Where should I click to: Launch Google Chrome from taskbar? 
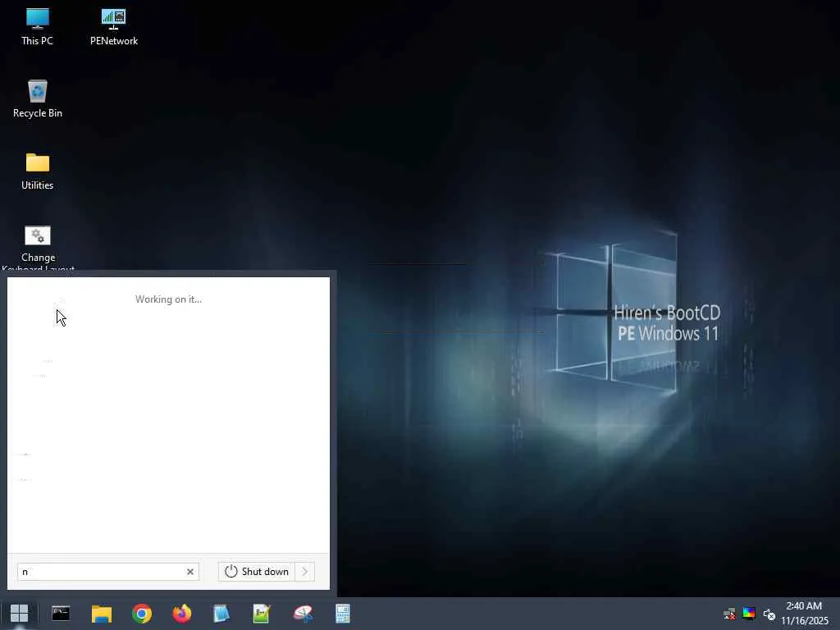142,614
